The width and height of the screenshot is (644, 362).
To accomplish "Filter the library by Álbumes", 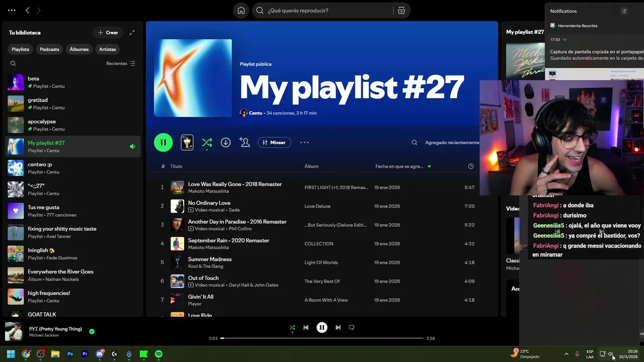I will click(79, 49).
